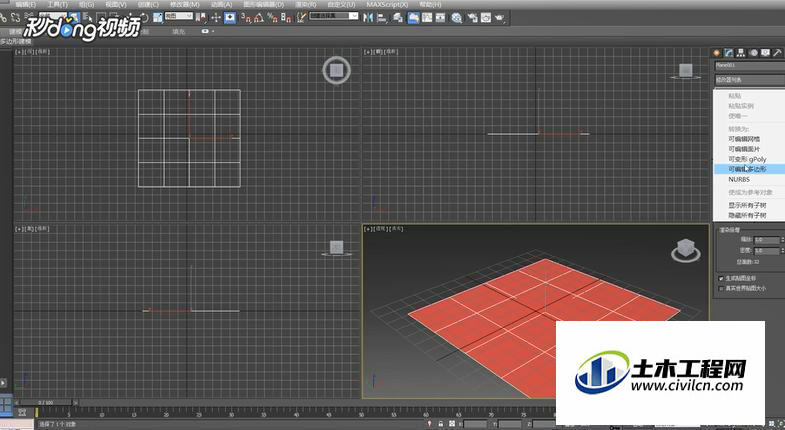
Task: Open the selection filter dropdown
Action: point(53,16)
